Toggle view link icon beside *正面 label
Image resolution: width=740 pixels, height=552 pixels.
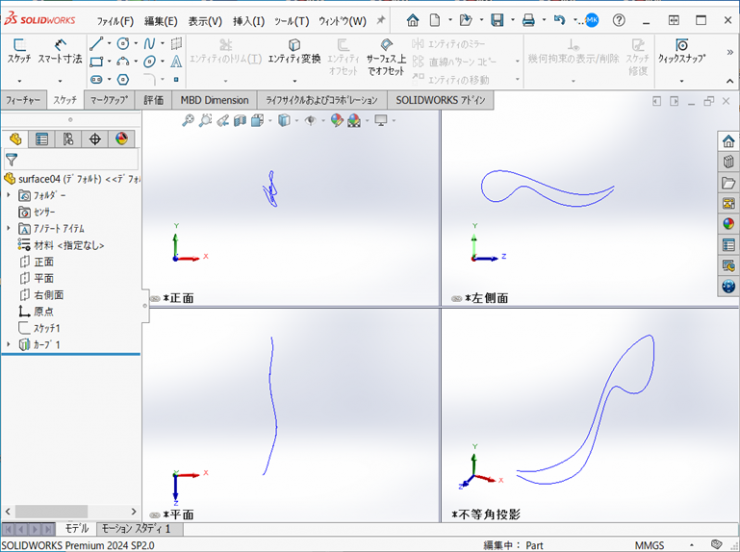point(155,298)
